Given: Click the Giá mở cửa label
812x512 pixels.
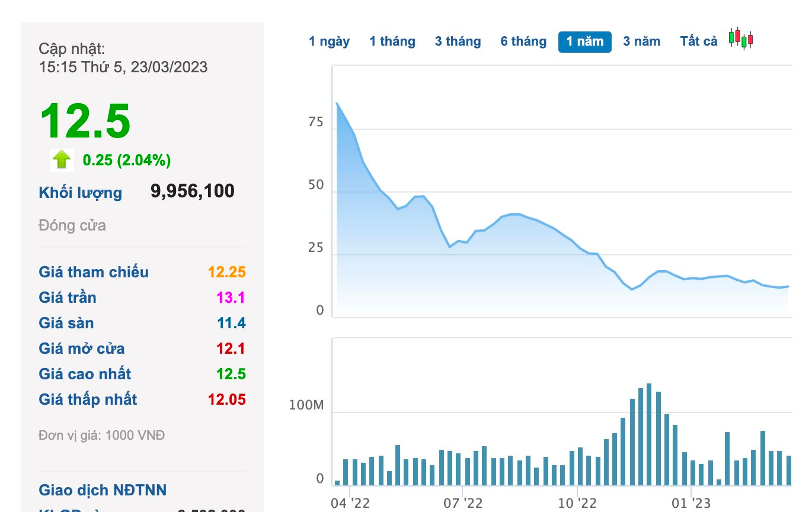Looking at the screenshot, I should (82, 348).
